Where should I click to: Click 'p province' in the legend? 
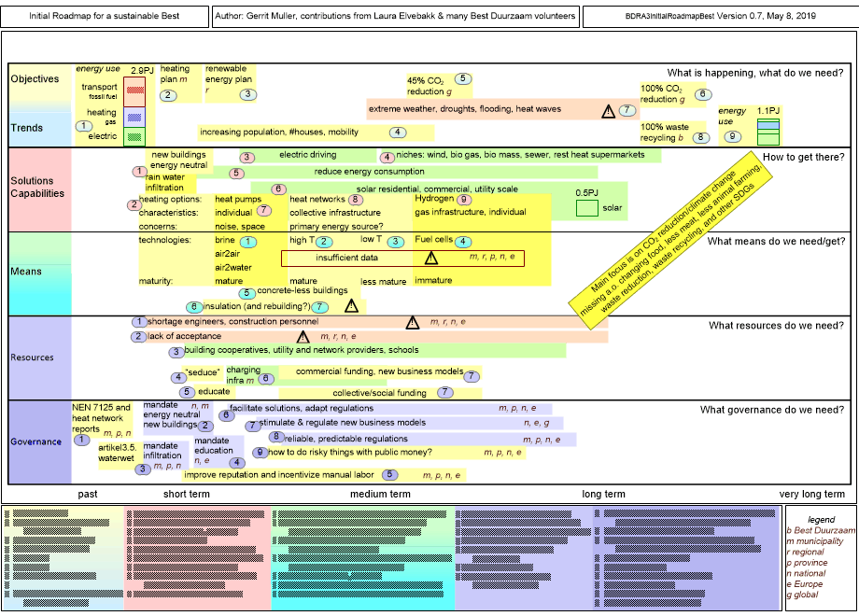coord(807,563)
